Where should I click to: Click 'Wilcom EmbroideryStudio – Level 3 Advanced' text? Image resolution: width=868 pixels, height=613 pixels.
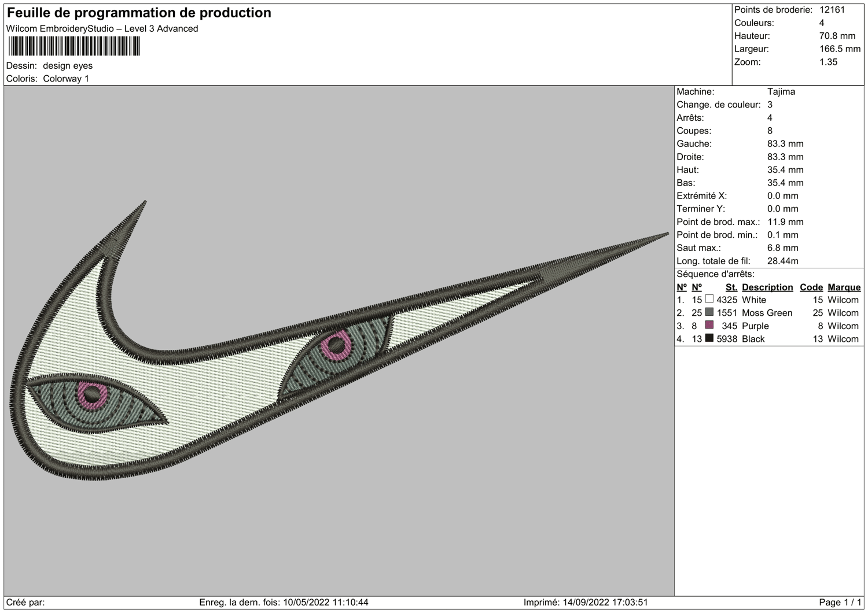(102, 29)
